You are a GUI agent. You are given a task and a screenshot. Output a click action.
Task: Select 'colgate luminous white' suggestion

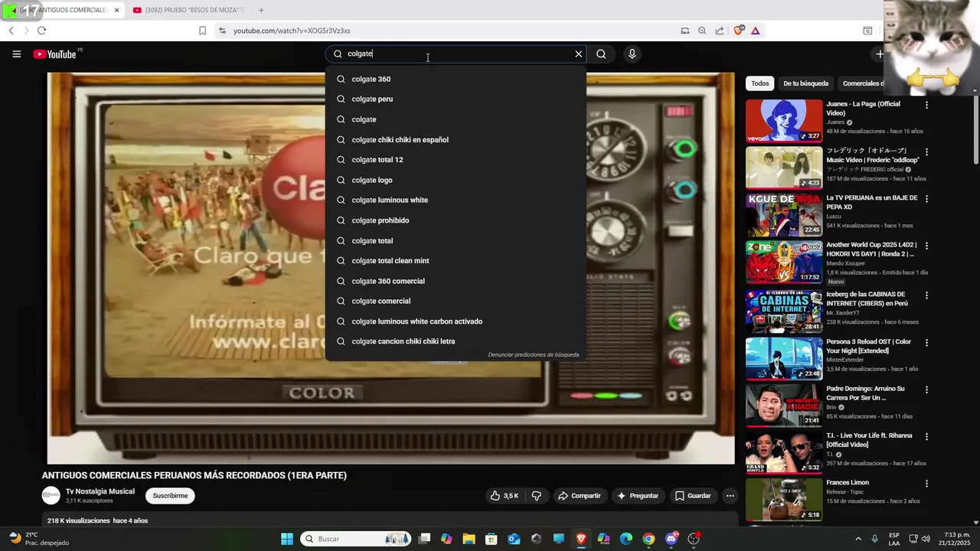tap(456, 200)
